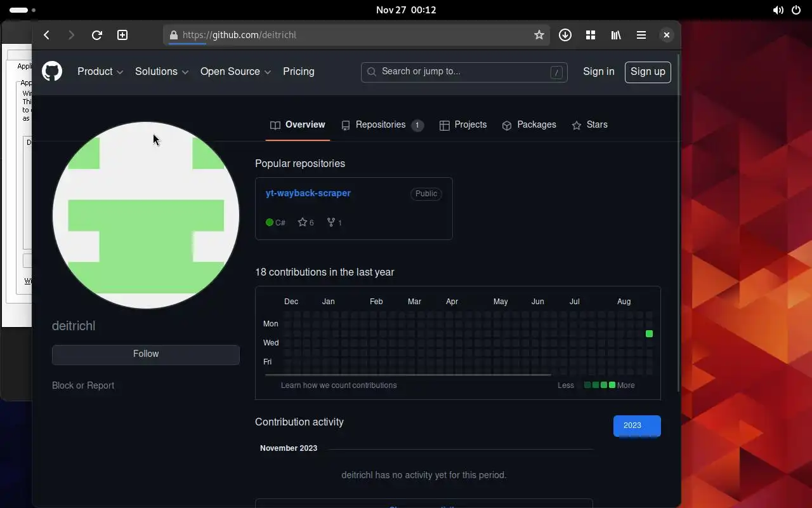Click the brightest green legend swatch
812x508 pixels.
click(x=612, y=385)
